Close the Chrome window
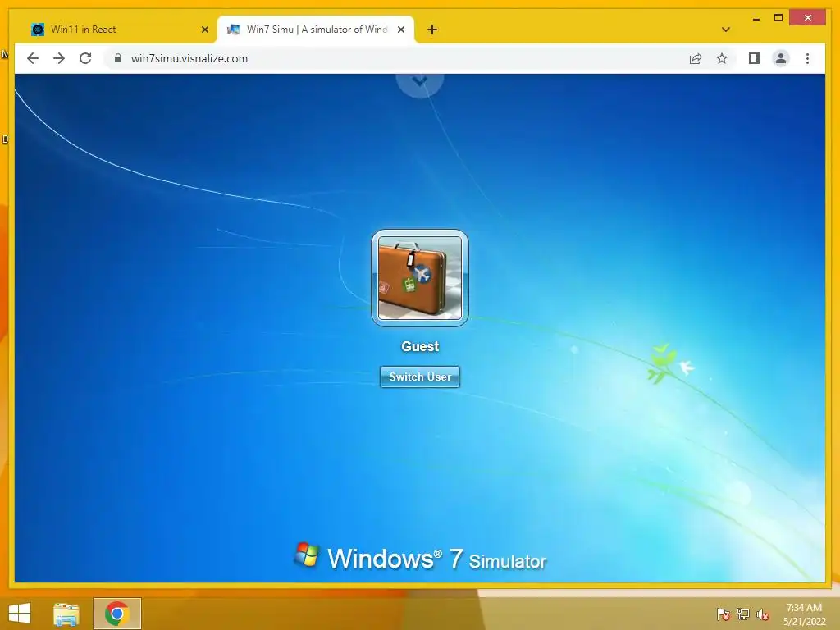 click(808, 18)
